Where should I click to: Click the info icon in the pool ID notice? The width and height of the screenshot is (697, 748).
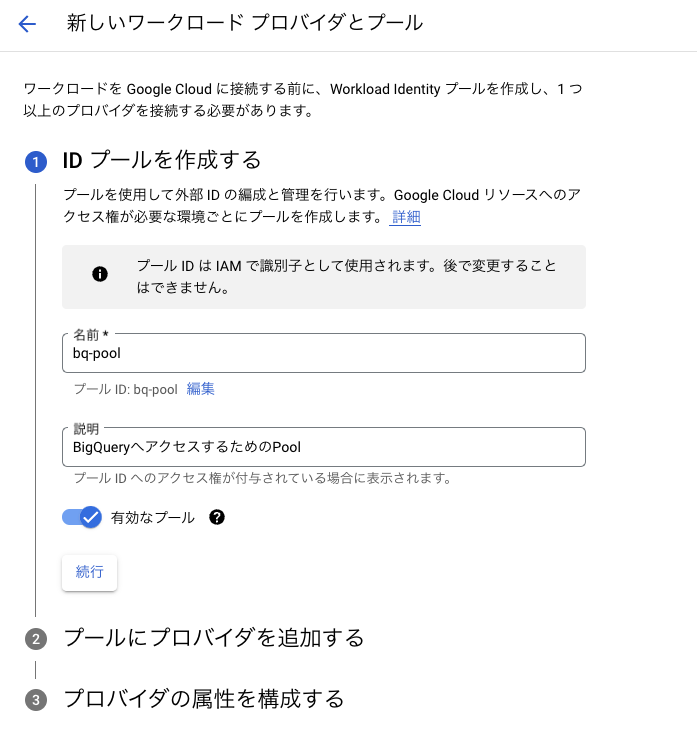click(100, 274)
